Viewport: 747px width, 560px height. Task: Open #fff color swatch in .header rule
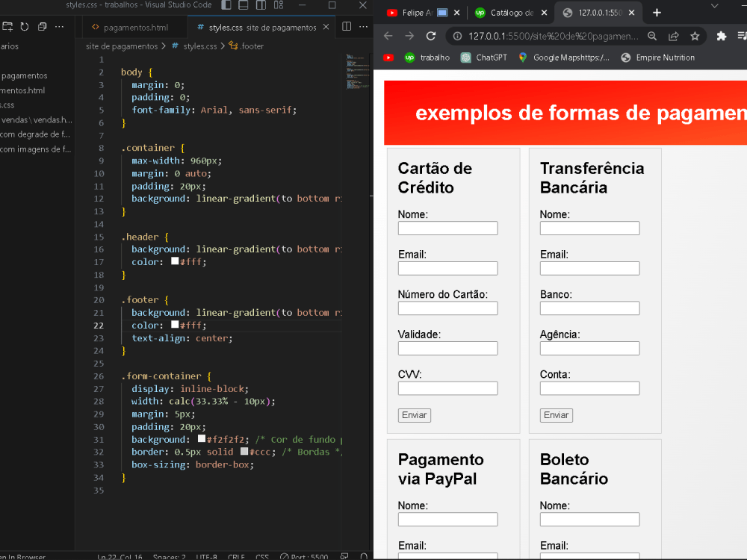[175, 261]
